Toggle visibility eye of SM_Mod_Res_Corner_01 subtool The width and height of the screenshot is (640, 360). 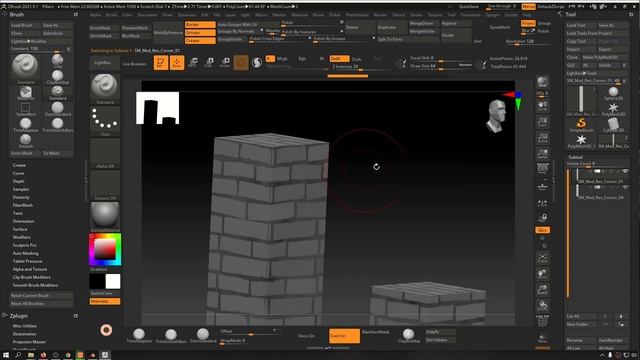click(625, 171)
